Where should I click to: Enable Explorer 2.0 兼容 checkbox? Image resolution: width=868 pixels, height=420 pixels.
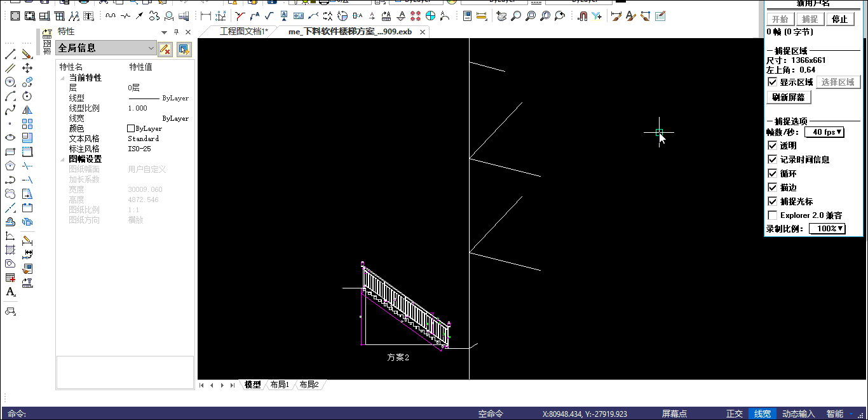pyautogui.click(x=773, y=215)
